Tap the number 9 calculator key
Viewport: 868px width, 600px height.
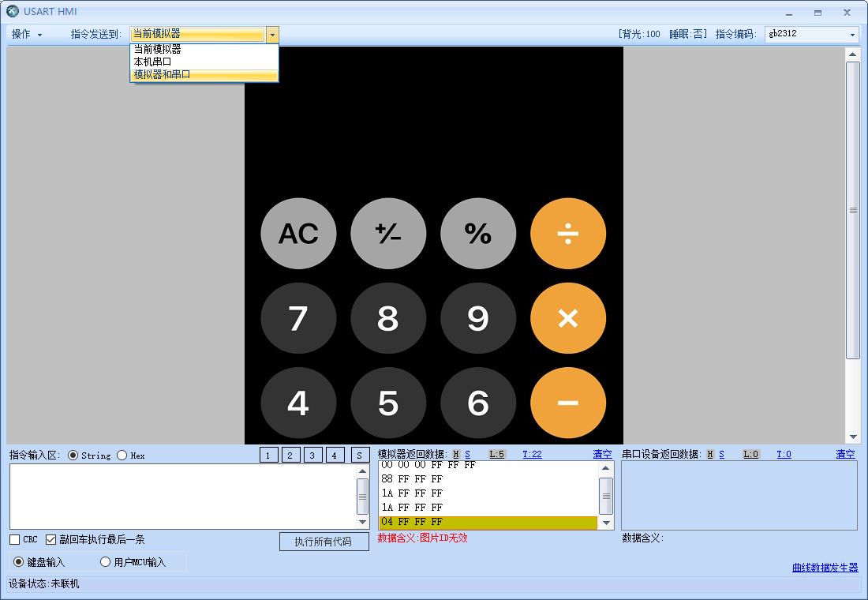tap(478, 318)
